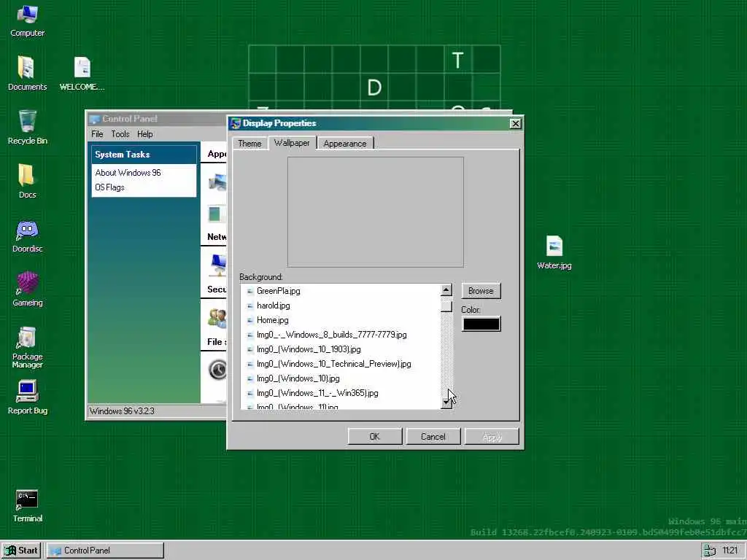Click the Browse button
The width and height of the screenshot is (747, 560).
pos(481,290)
